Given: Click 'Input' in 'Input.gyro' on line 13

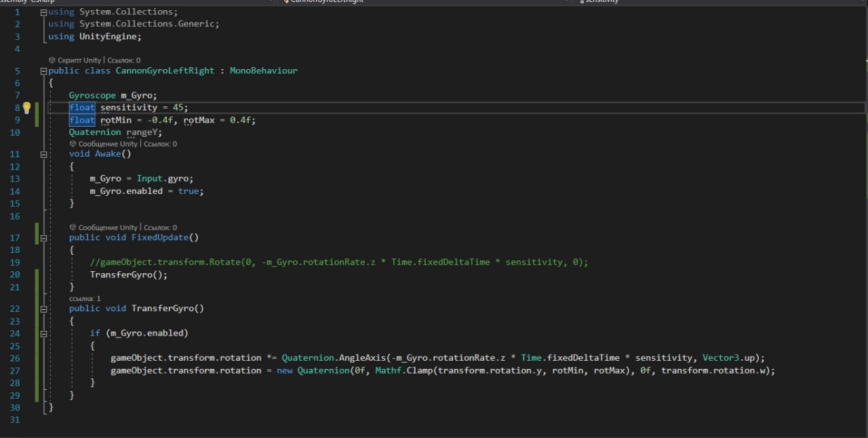Looking at the screenshot, I should tap(150, 179).
